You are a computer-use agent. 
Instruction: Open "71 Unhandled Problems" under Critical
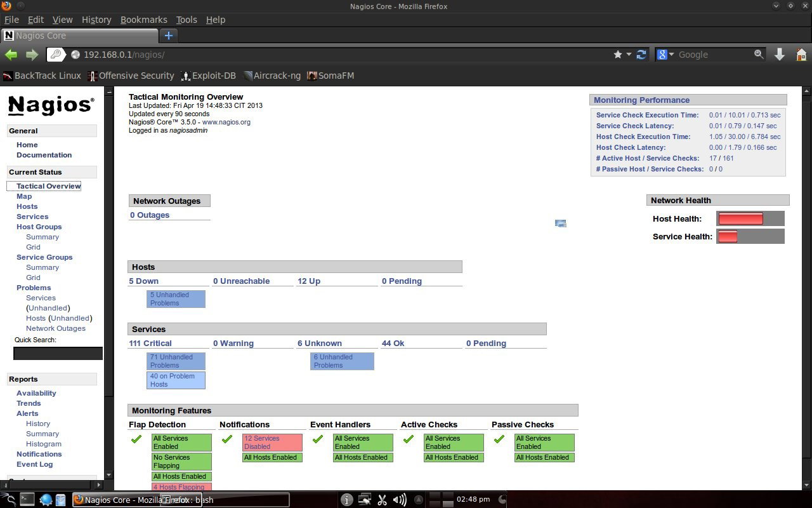click(x=176, y=361)
